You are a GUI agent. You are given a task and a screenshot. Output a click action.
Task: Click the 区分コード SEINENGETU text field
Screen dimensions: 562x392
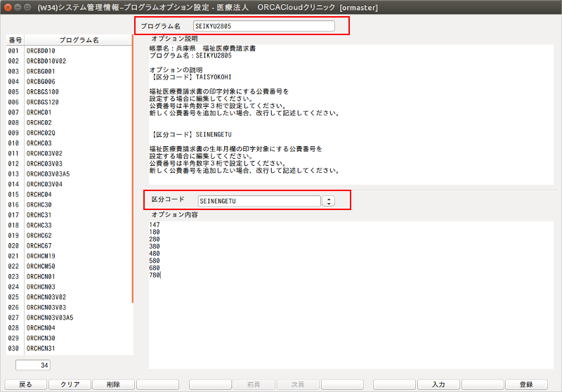click(x=259, y=201)
